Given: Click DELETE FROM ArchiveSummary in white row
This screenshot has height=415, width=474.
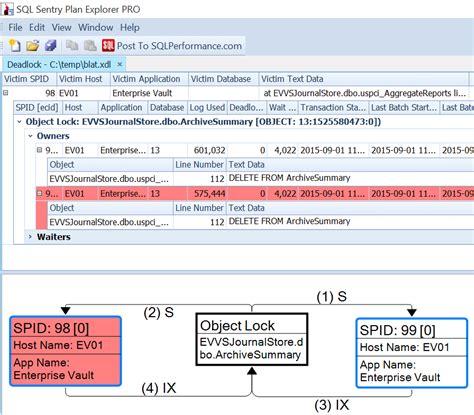Looking at the screenshot, I should tap(289, 178).
